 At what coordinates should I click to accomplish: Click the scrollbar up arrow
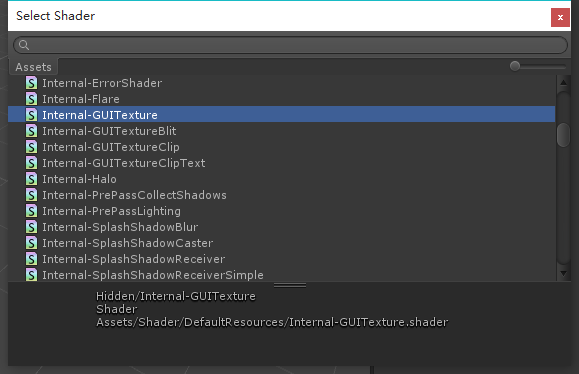[563, 83]
